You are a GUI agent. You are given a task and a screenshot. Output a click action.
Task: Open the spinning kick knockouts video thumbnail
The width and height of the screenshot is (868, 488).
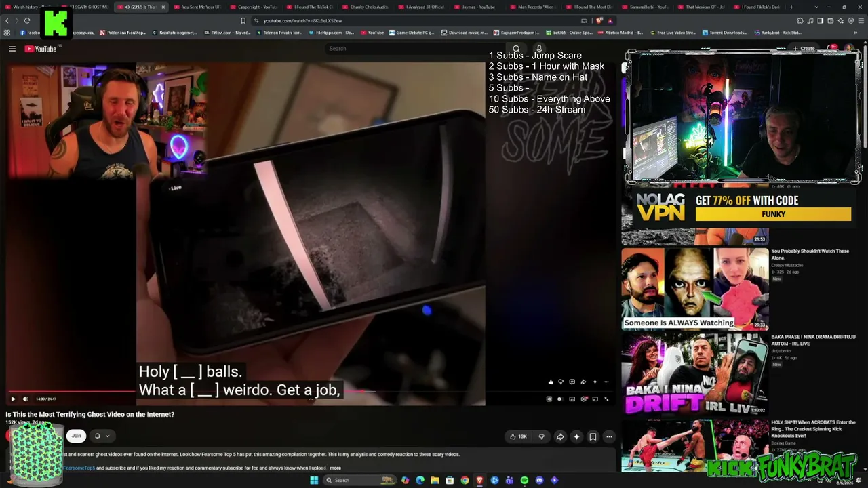click(x=695, y=445)
